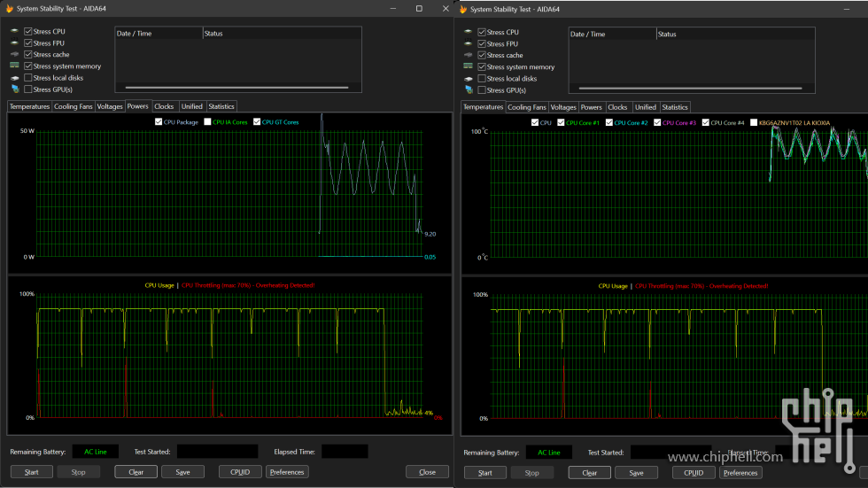
Task: Select Powers tab in left window
Action: (x=138, y=105)
